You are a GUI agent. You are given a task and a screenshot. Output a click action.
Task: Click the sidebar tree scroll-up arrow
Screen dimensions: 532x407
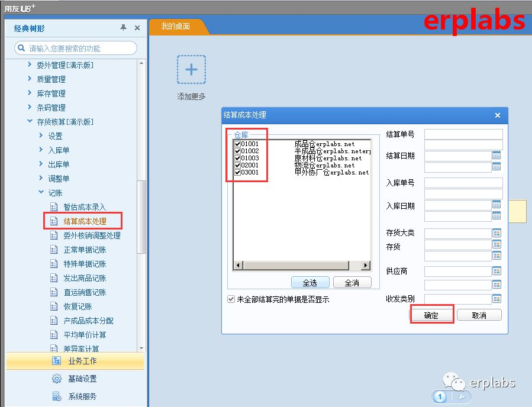(141, 63)
